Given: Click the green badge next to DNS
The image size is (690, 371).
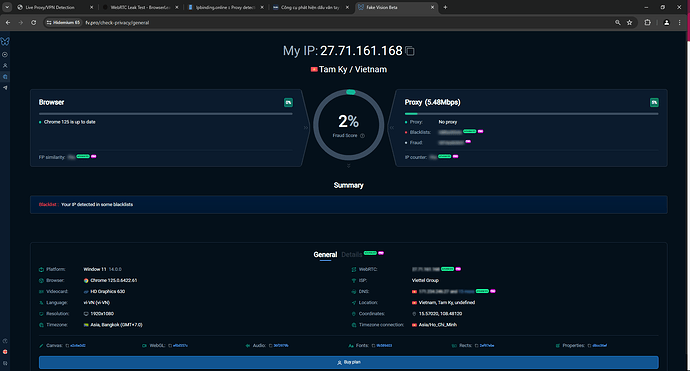Looking at the screenshot, I should tap(482, 291).
